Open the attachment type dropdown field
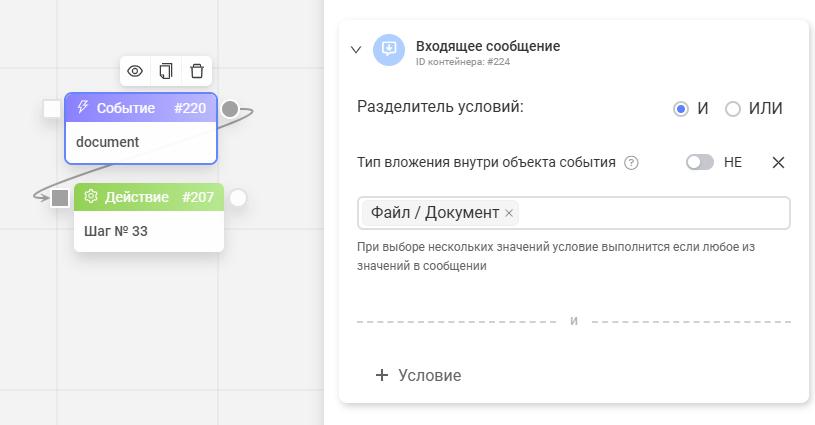Image resolution: width=815 pixels, height=425 pixels. point(650,213)
